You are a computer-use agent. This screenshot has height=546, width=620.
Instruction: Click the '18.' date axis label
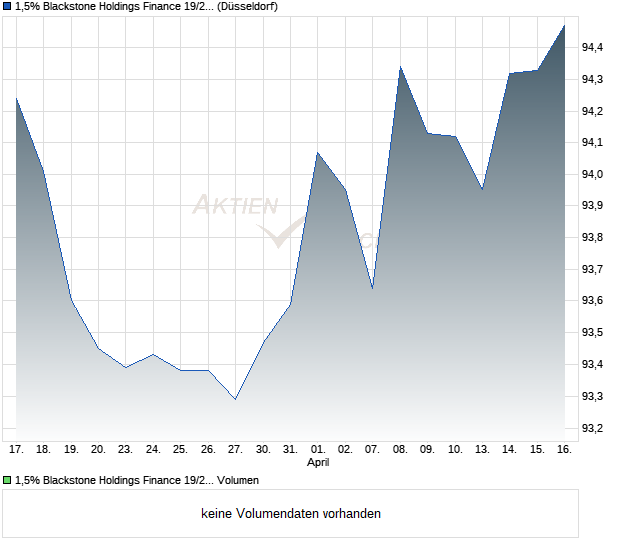43,450
